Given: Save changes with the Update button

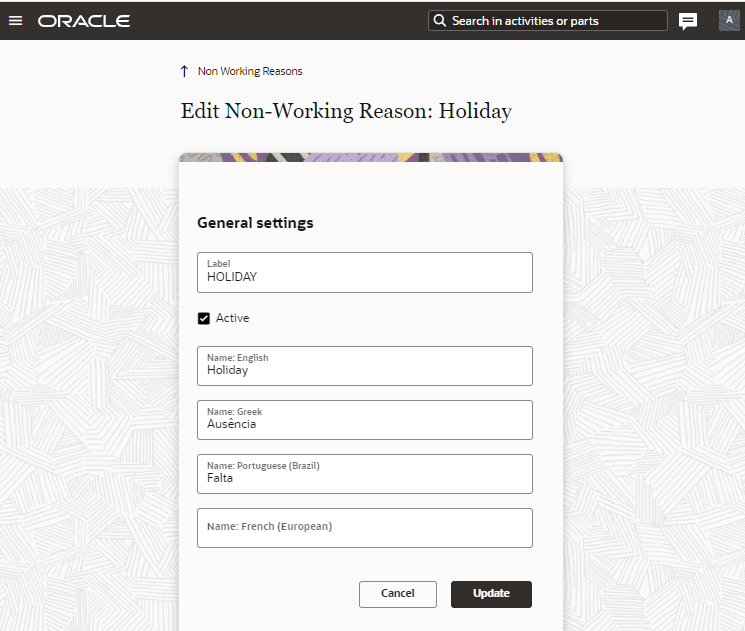Looking at the screenshot, I should 491,594.
